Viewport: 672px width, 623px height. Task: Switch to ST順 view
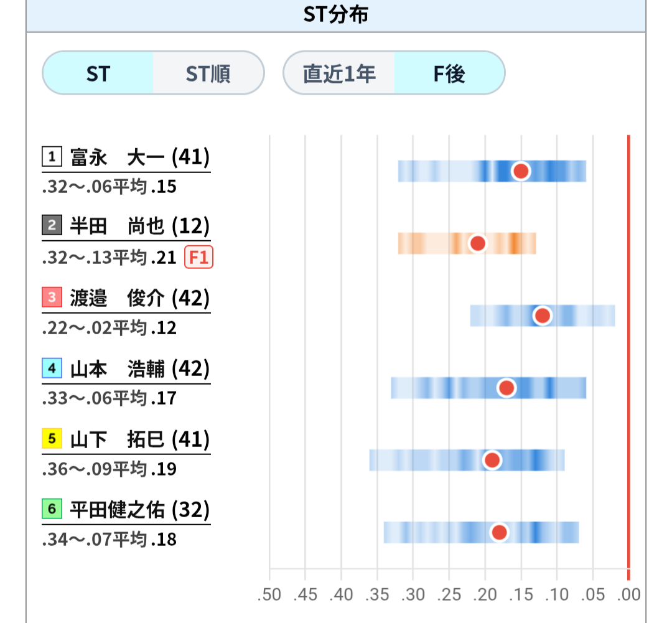[208, 73]
